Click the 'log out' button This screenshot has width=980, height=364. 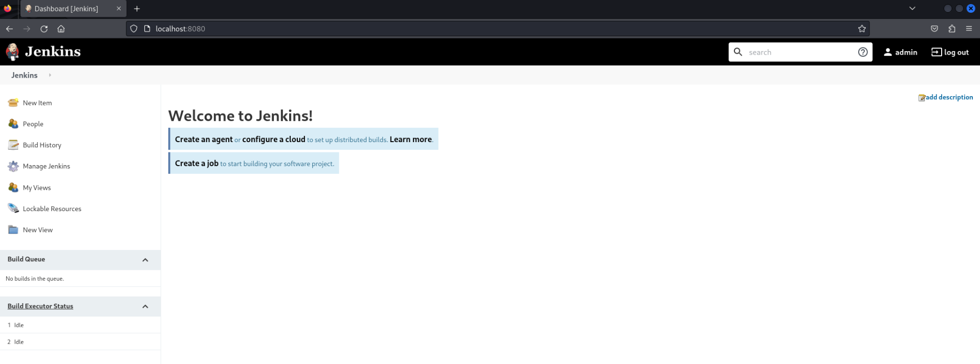pos(950,52)
